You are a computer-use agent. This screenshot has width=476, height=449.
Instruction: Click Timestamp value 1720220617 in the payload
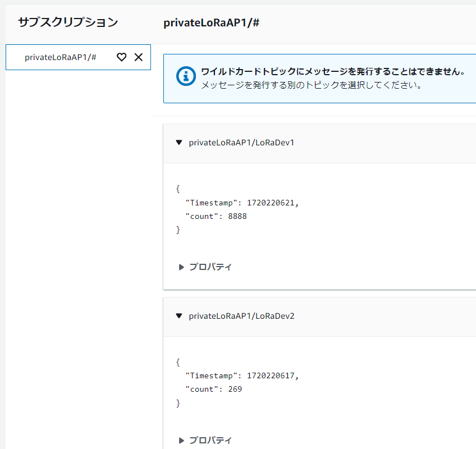click(x=271, y=376)
